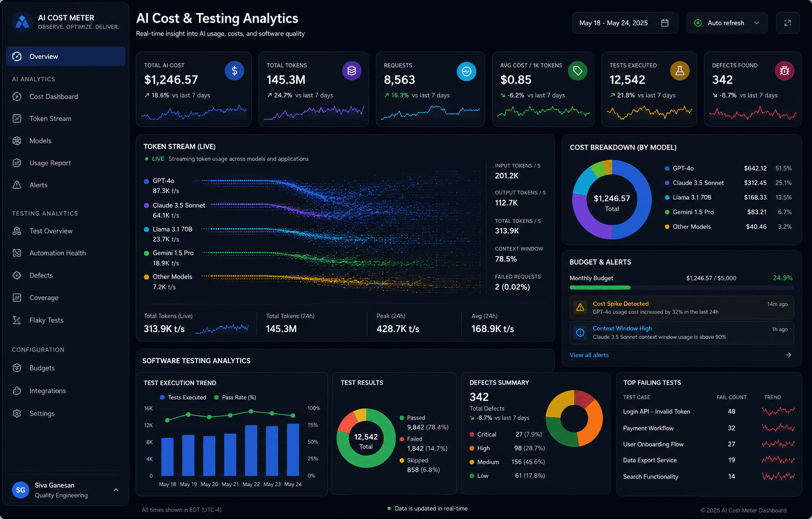Toggle the Tests Executed legend in trend chart
The image size is (812, 519).
tap(183, 397)
